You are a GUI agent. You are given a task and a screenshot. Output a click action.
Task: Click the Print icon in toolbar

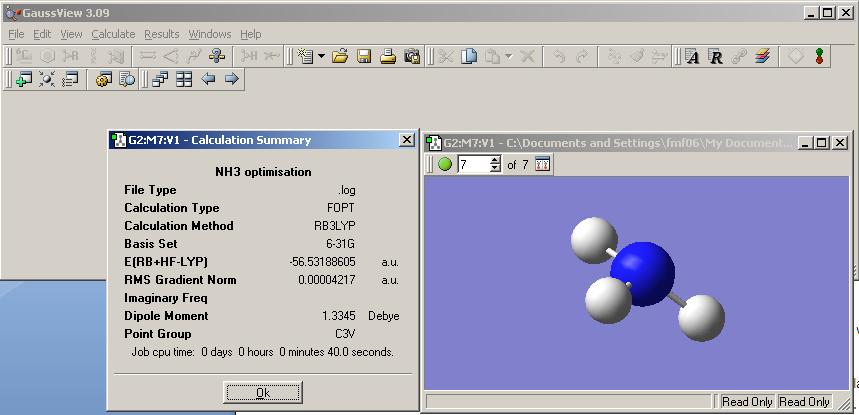(x=388, y=57)
